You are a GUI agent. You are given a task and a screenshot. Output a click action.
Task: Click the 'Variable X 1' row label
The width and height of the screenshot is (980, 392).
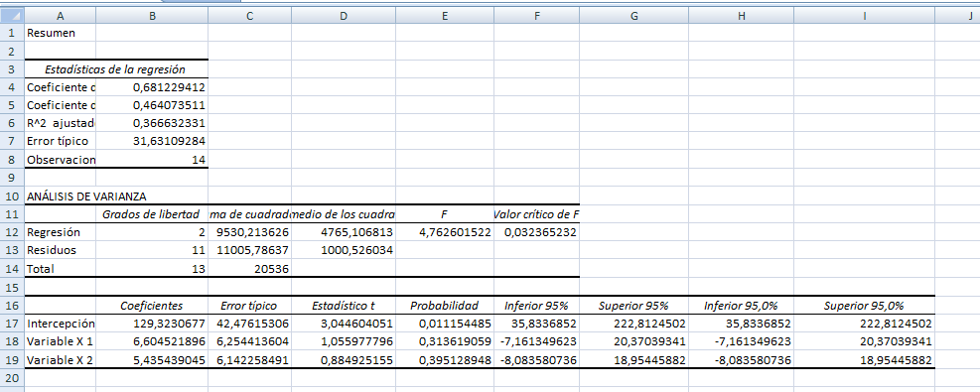tap(60, 341)
